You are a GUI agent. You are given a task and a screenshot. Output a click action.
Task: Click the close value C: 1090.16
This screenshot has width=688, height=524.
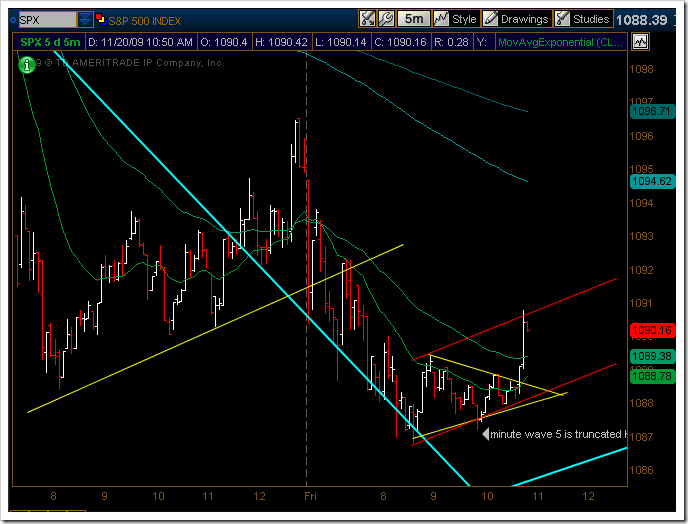click(x=401, y=42)
